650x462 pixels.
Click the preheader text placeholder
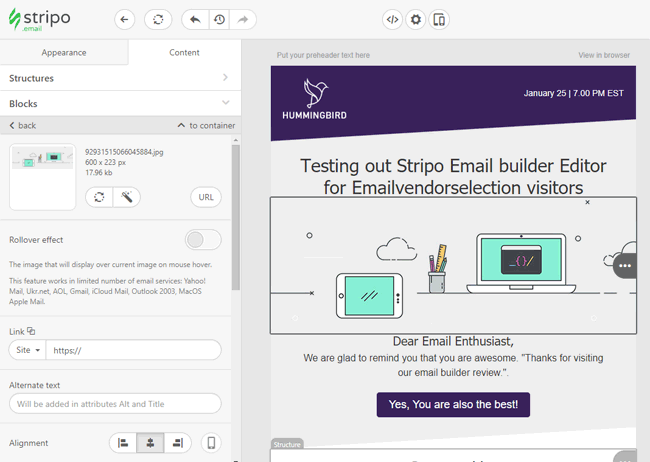pyautogui.click(x=323, y=55)
